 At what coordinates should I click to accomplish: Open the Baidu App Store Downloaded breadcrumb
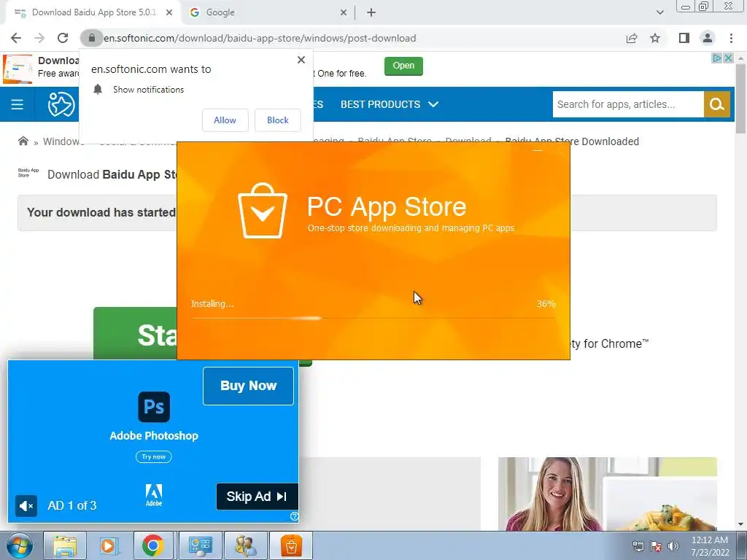pos(572,141)
